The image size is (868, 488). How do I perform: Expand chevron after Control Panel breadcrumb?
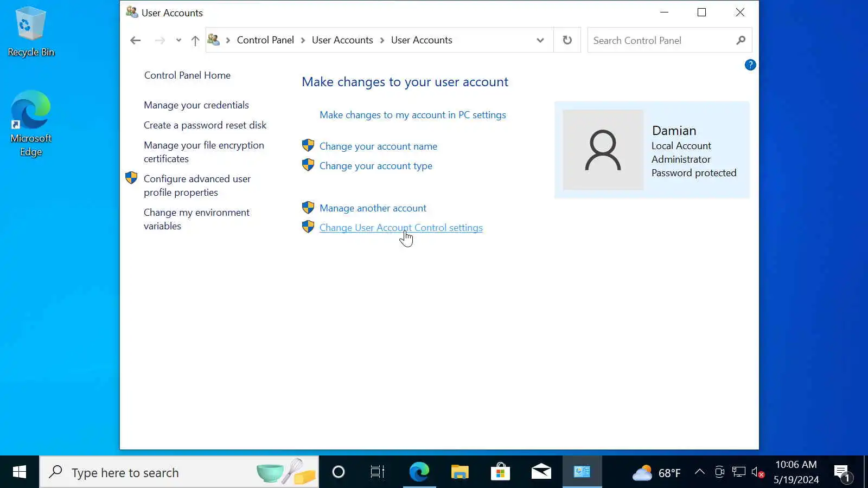pyautogui.click(x=303, y=40)
